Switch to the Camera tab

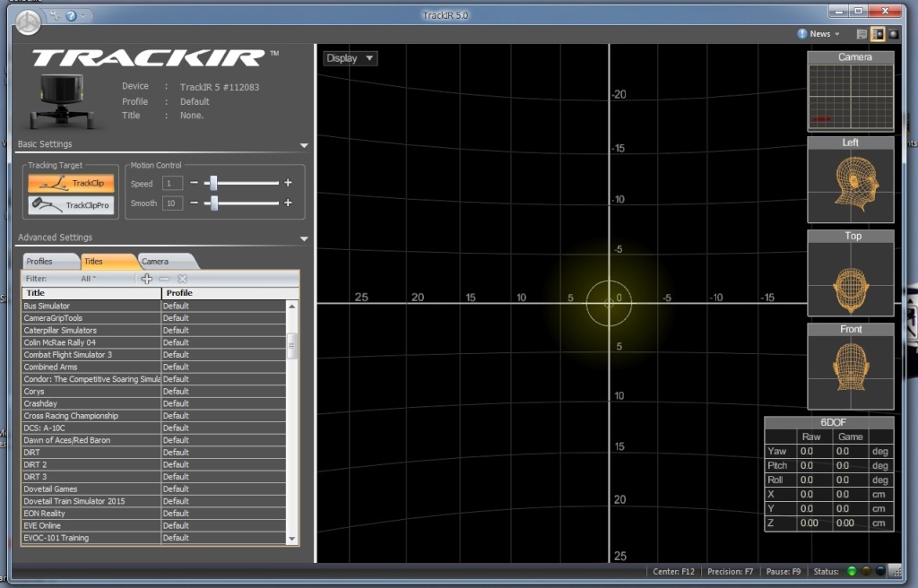(x=167, y=261)
